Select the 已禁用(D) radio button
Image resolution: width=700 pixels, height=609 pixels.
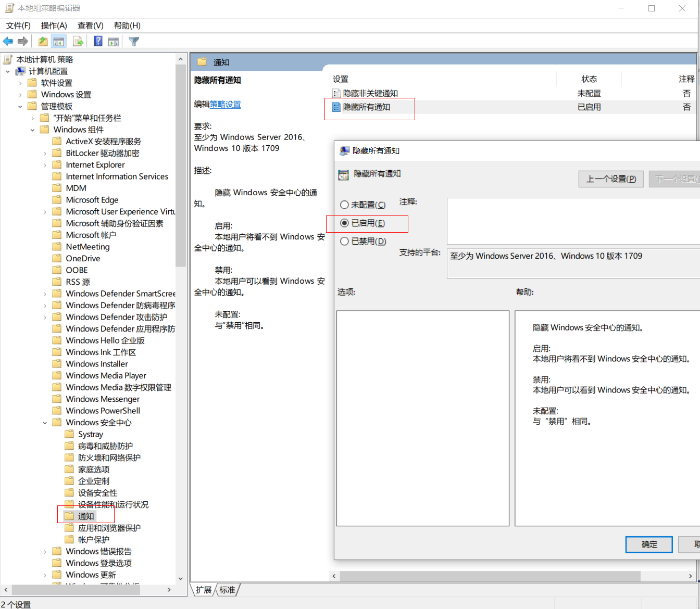tap(344, 242)
